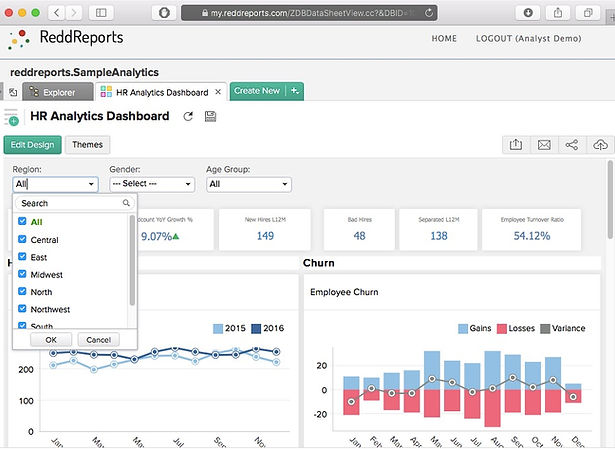The height and width of the screenshot is (450, 615).
Task: Click the search magnifier in Region list
Action: click(126, 203)
